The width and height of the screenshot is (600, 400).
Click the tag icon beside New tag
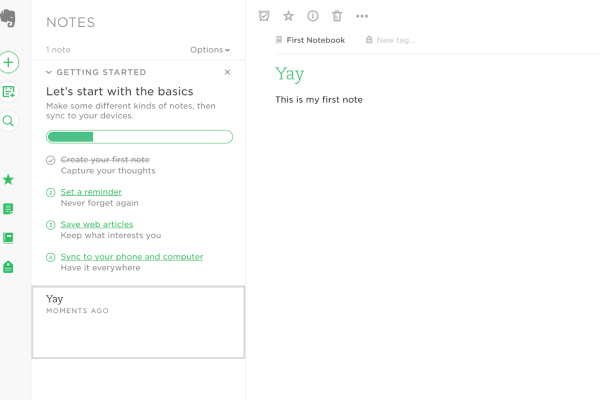tap(369, 40)
